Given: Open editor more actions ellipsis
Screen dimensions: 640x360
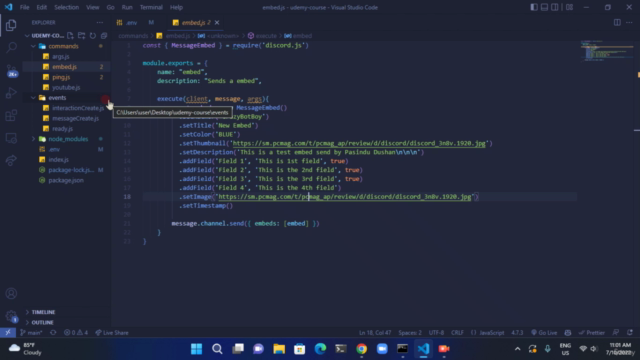Looking at the screenshot, I should (x=629, y=22).
